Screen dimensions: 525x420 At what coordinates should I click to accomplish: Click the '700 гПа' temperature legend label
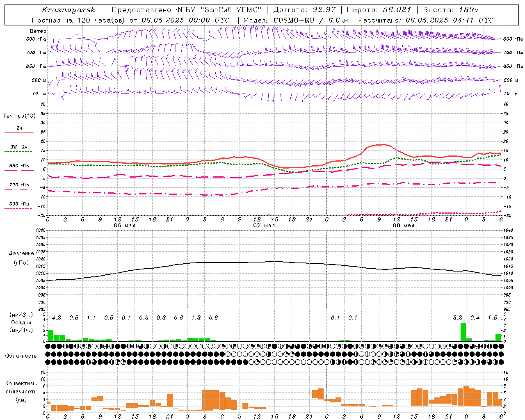tap(19, 185)
